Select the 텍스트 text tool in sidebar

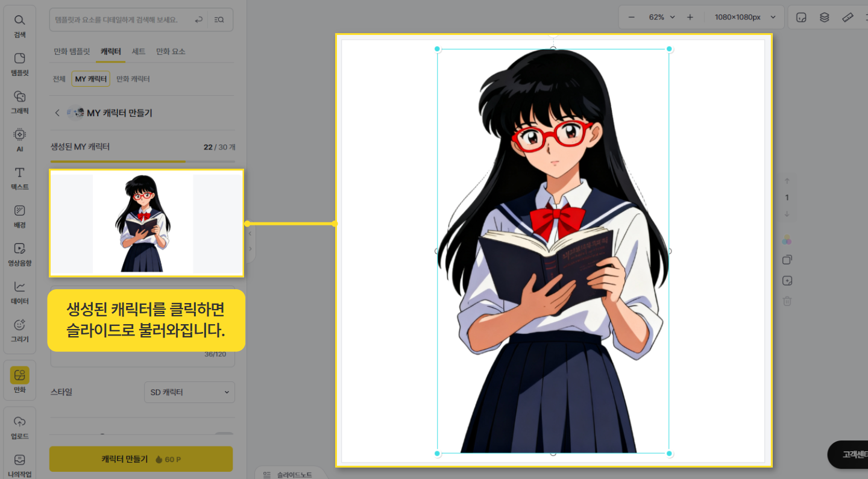(19, 179)
